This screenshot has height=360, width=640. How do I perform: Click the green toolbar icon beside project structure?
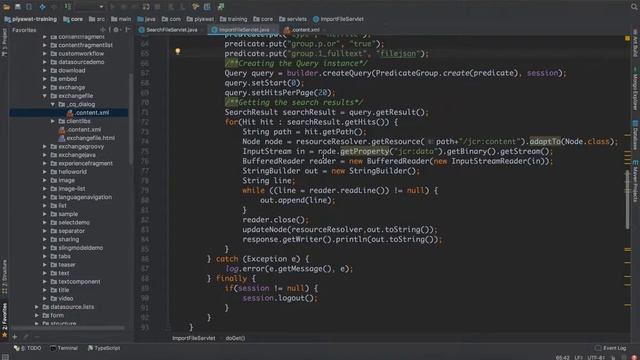coord(221,7)
